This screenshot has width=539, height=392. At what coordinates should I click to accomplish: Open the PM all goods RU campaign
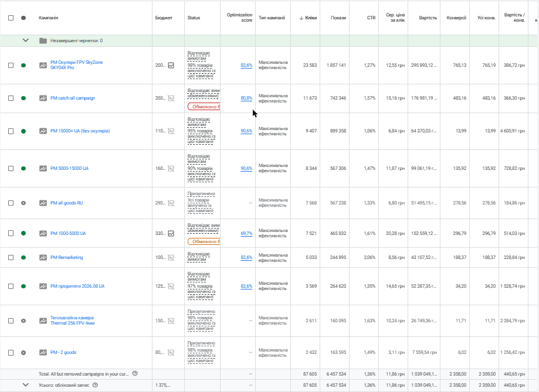click(67, 203)
